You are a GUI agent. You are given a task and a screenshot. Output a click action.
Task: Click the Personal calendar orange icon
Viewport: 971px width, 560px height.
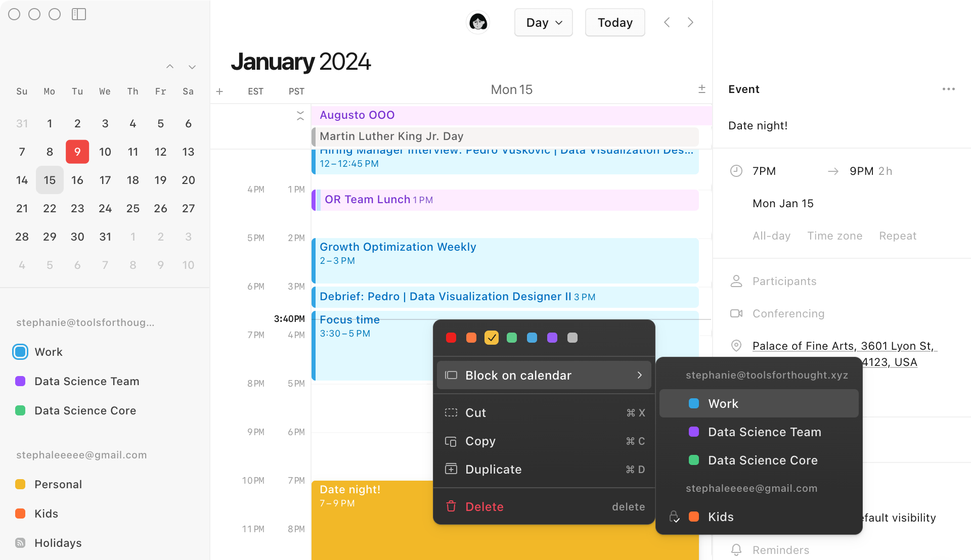(21, 484)
